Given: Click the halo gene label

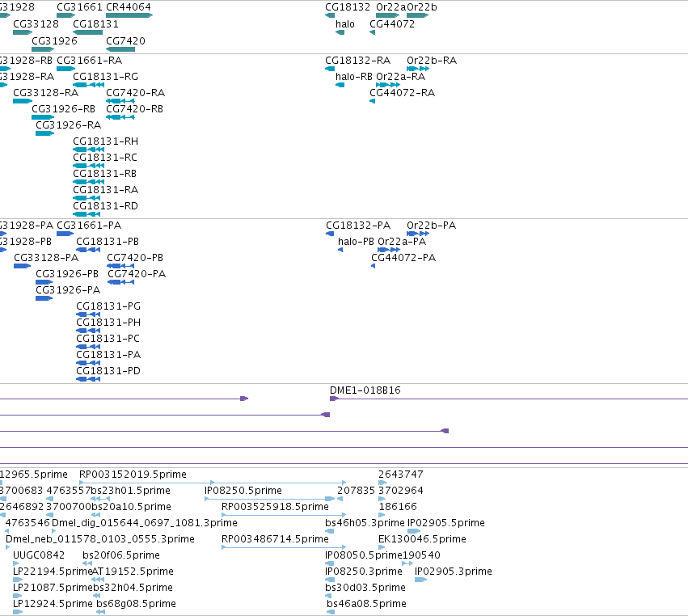Looking at the screenshot, I should (x=345, y=24).
